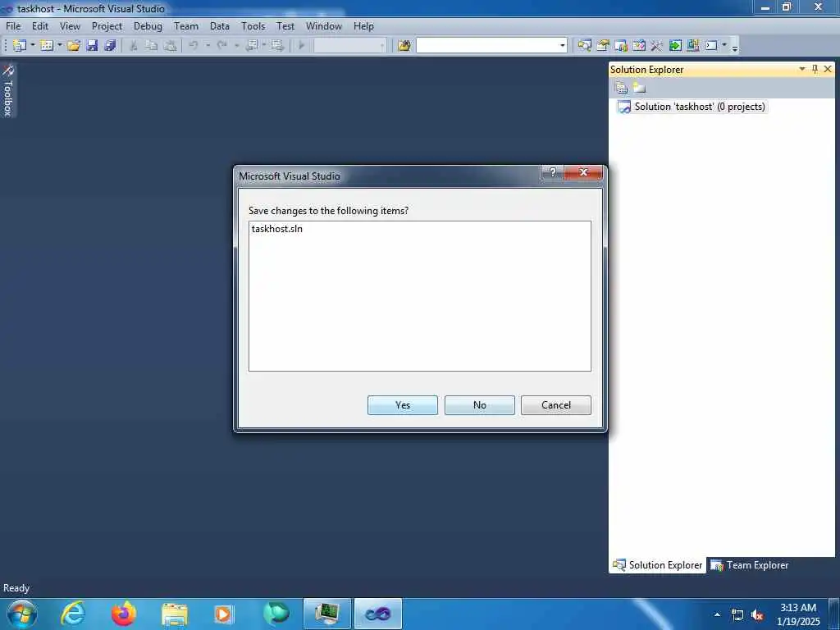This screenshot has width=840, height=630.
Task: Click the Add New Item toolbar icon
Action: (x=47, y=46)
